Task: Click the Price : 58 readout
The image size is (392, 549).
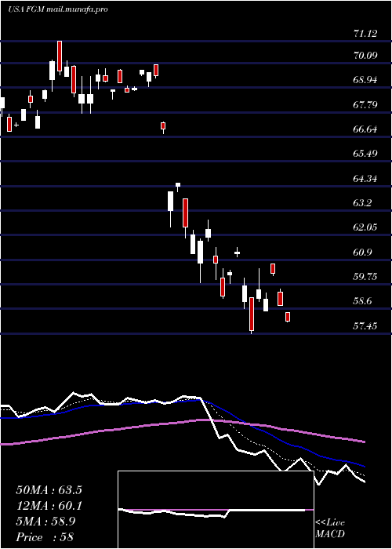Action: [x=45, y=536]
